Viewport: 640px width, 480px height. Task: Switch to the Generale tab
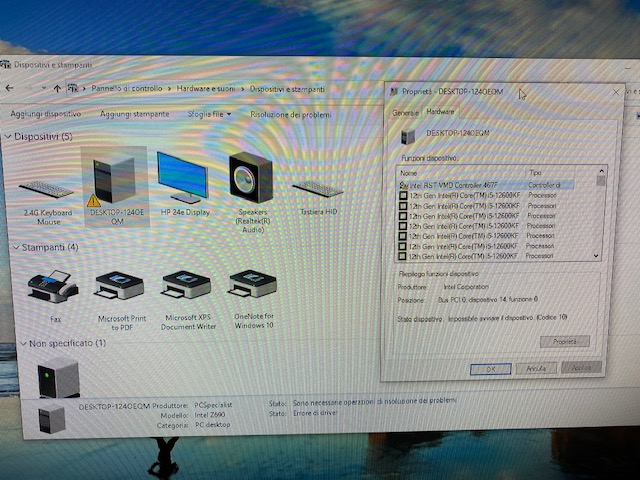click(405, 113)
